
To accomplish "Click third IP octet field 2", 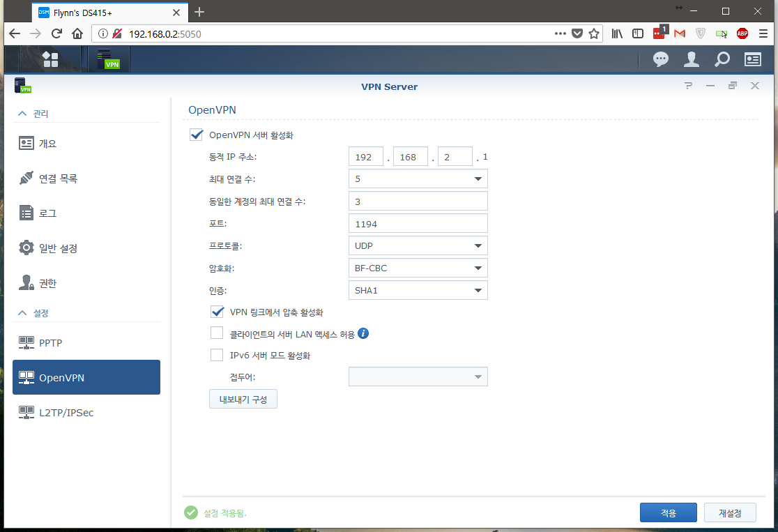I will click(x=455, y=157).
